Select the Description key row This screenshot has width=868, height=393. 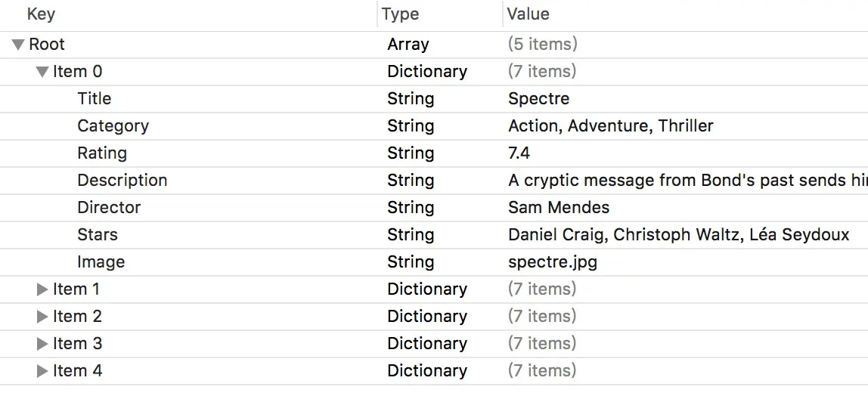(122, 181)
